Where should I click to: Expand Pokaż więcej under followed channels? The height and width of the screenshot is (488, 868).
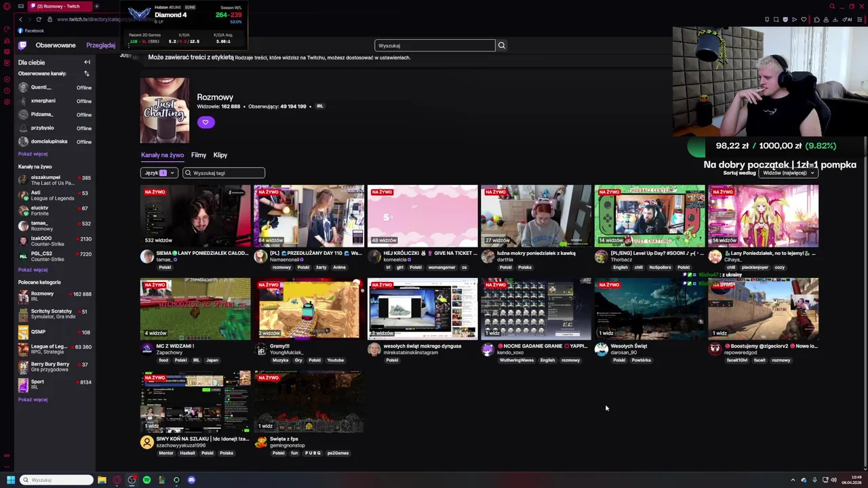[x=33, y=154]
